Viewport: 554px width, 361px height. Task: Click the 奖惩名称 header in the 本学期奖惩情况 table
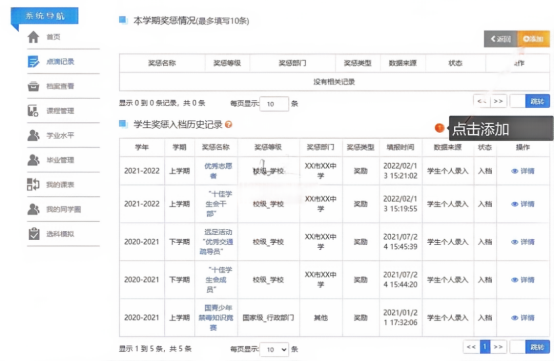[x=162, y=63]
